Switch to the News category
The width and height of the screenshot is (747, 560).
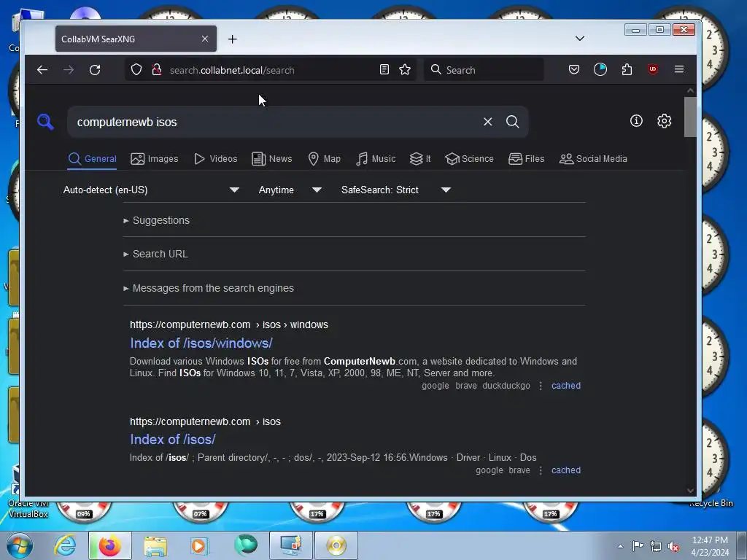pyautogui.click(x=271, y=158)
